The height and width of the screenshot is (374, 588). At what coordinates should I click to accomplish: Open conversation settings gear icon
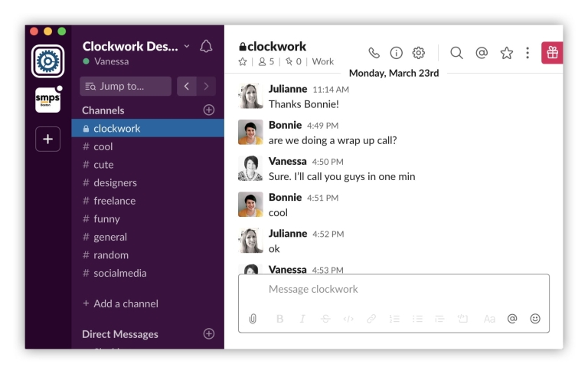coord(419,53)
